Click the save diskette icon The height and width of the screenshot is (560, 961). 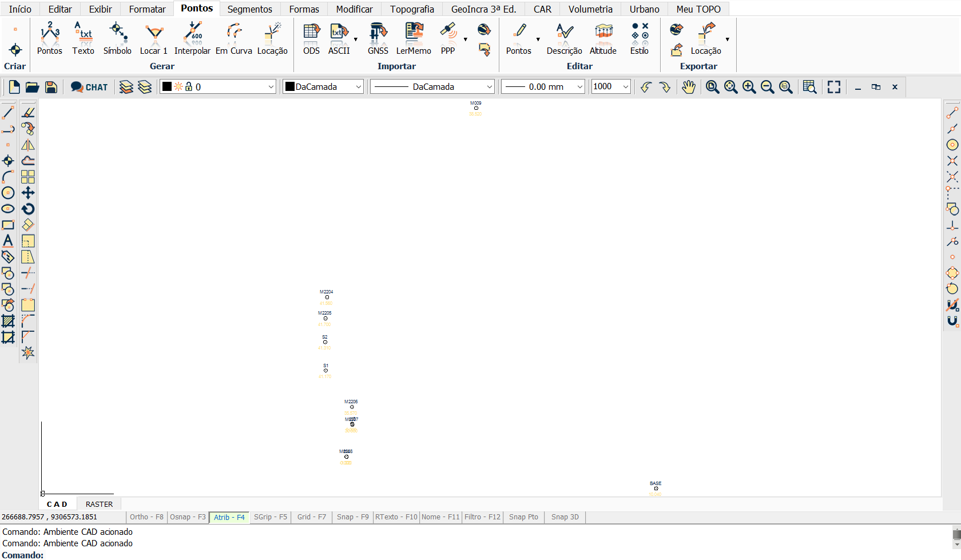tap(51, 87)
